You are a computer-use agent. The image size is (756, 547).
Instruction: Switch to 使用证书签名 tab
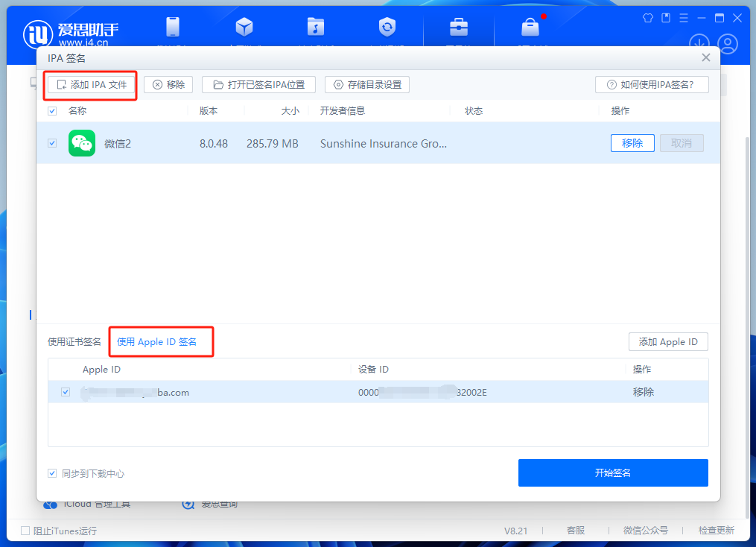(74, 342)
